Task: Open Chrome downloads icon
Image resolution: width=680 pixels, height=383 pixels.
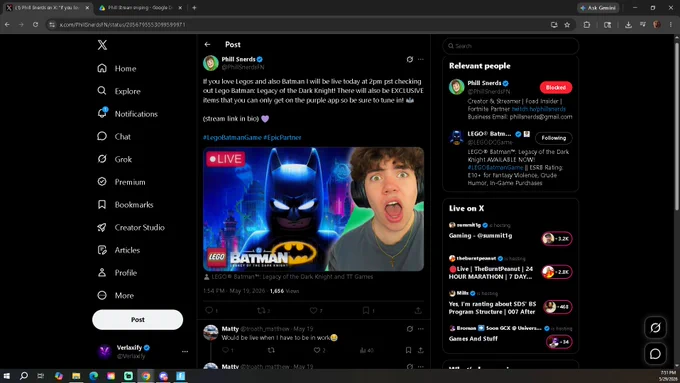Action: click(x=628, y=25)
